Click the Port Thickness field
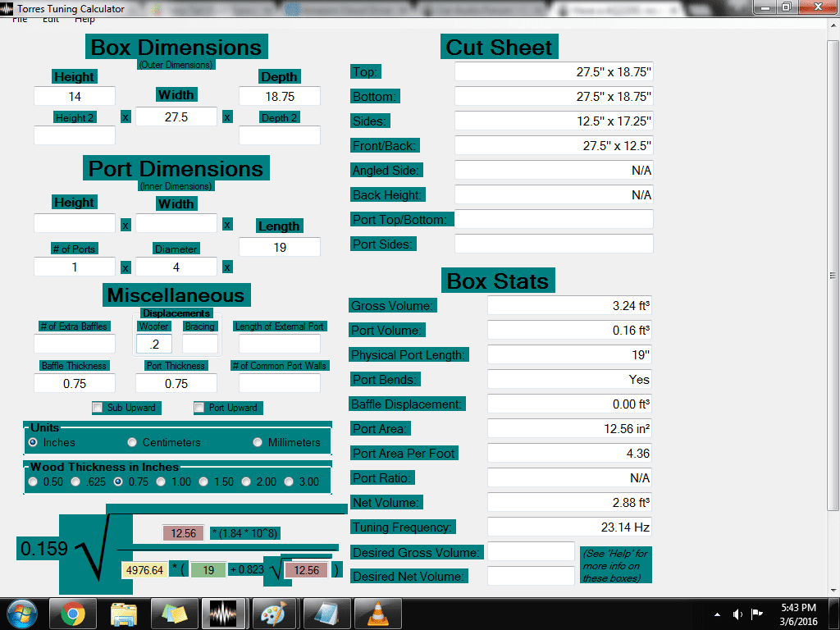This screenshot has width=840, height=630. pyautogui.click(x=176, y=384)
